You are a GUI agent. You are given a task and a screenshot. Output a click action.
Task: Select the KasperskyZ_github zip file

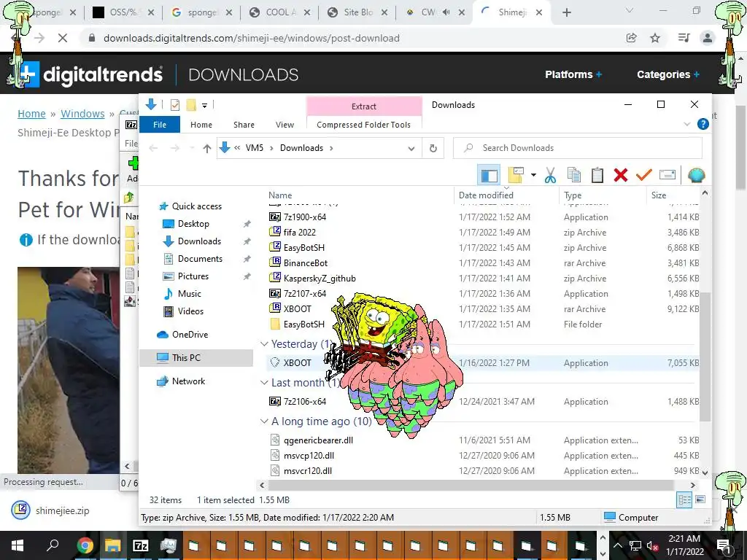click(320, 278)
